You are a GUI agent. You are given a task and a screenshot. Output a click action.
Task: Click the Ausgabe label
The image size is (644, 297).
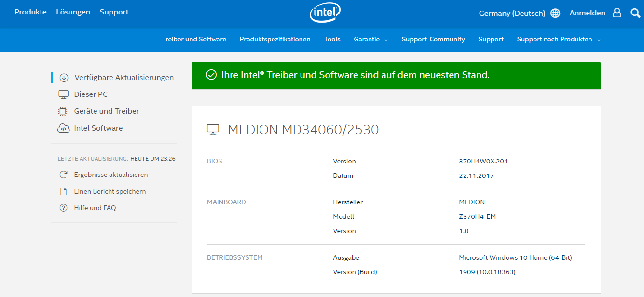[346, 257]
